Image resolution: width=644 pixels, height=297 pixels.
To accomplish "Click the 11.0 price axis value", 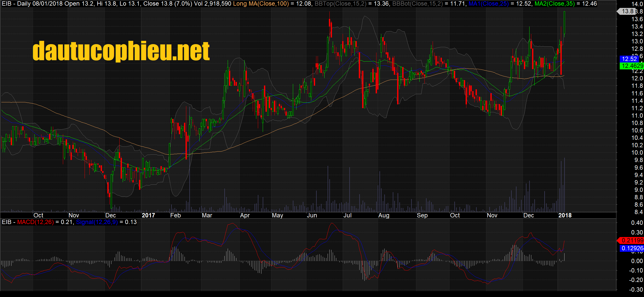I will 637,116.
